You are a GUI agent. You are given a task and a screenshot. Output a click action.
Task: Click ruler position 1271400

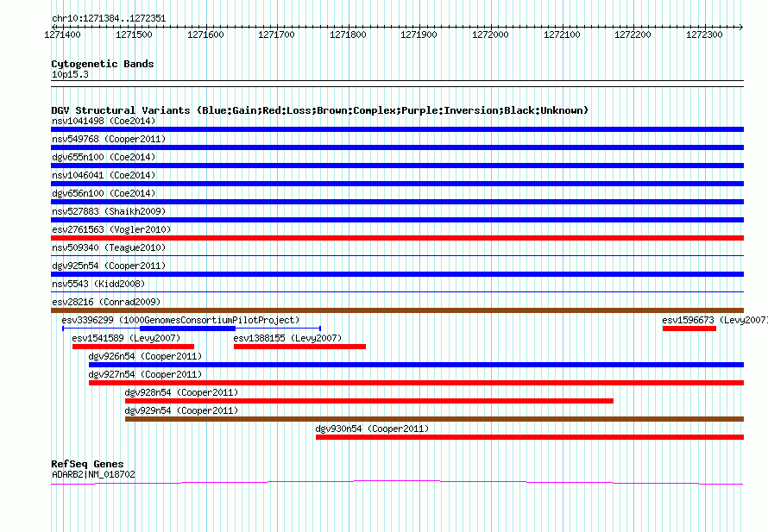click(x=62, y=34)
